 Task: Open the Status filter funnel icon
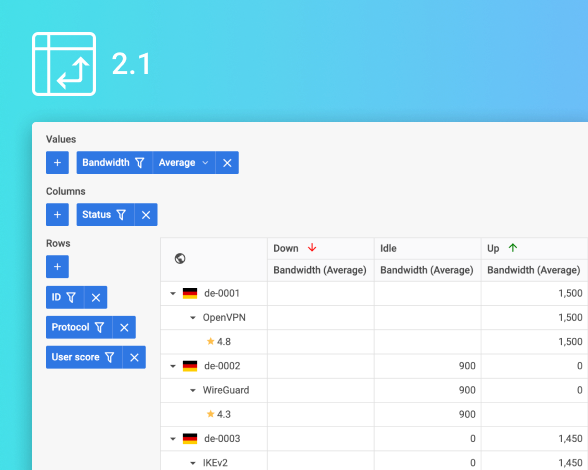point(121,215)
